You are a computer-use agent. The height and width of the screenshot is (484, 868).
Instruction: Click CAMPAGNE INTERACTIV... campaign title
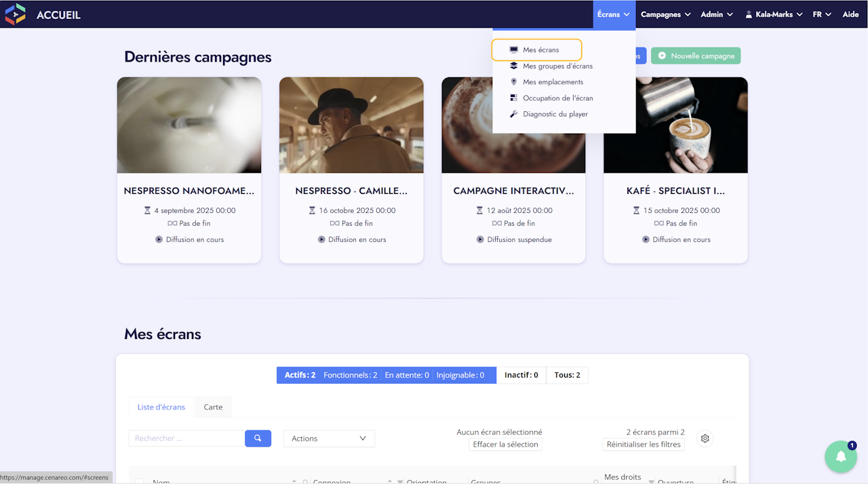point(513,191)
